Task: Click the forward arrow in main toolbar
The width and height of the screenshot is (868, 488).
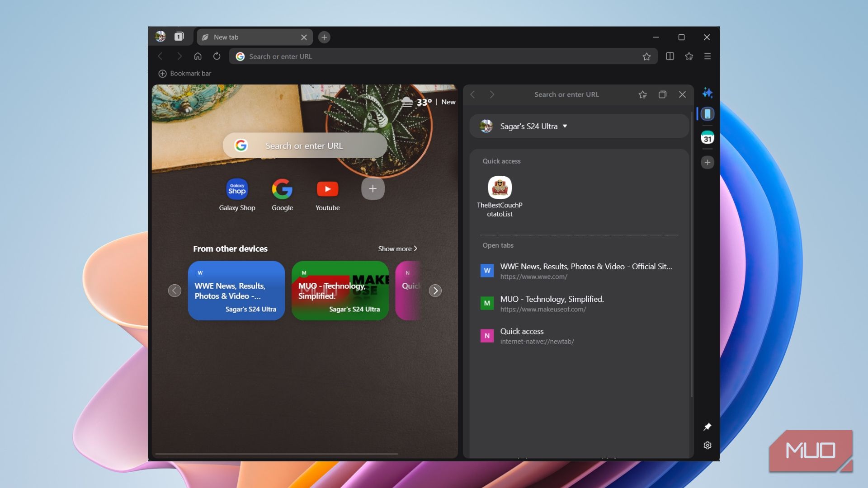Action: pos(179,56)
